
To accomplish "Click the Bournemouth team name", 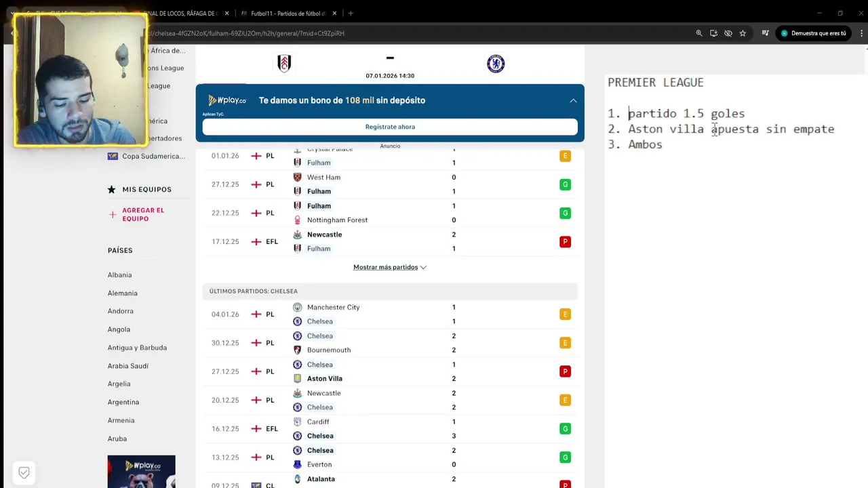I will click(x=329, y=350).
